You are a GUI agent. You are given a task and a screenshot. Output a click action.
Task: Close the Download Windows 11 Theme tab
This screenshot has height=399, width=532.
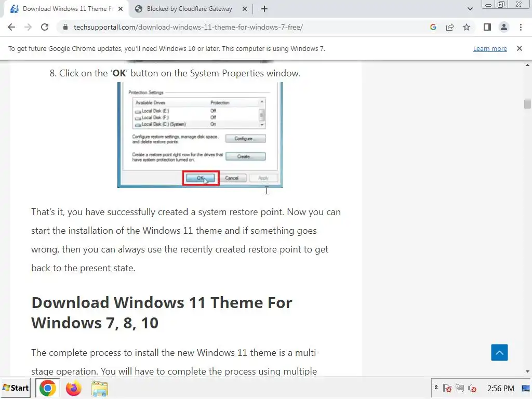click(x=121, y=9)
